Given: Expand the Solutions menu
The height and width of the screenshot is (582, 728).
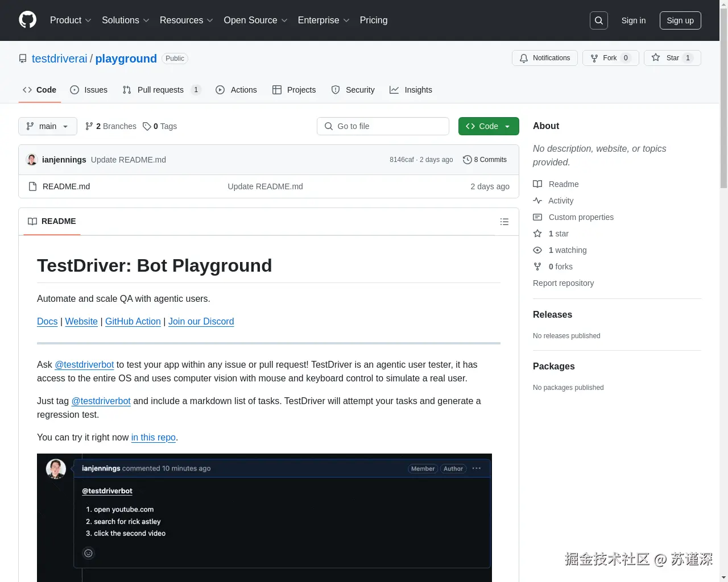Looking at the screenshot, I should [126, 20].
